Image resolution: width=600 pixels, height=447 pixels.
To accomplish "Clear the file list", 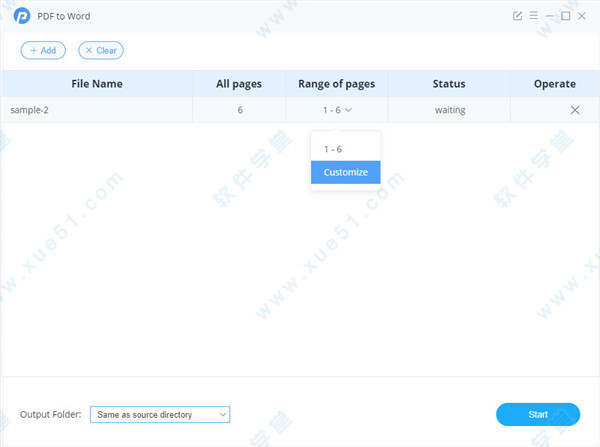I will 101,50.
